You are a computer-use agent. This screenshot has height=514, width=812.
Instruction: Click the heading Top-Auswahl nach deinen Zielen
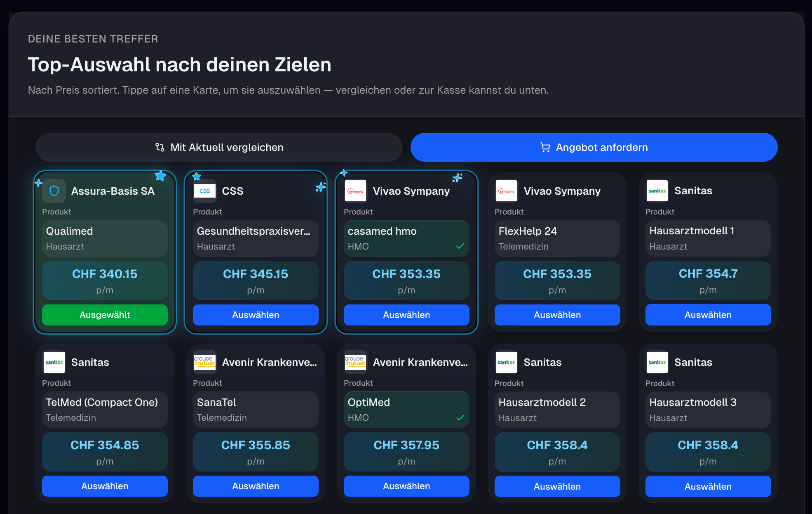pos(180,65)
